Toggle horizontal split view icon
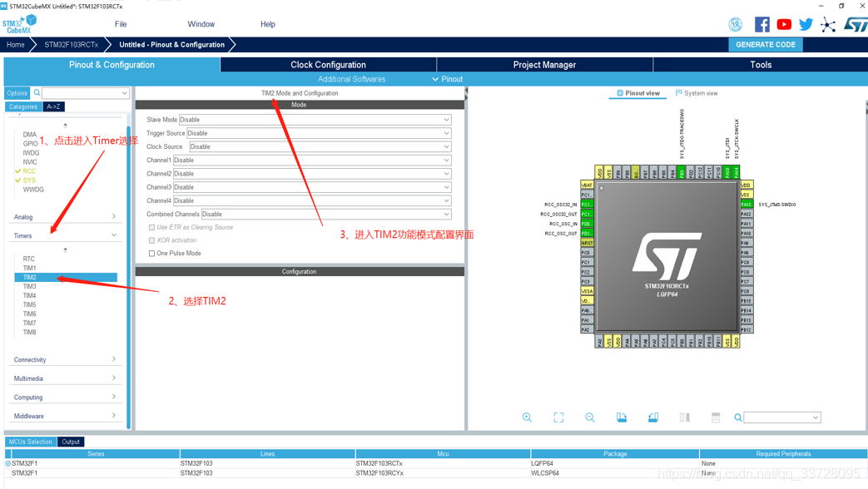Viewport: 868px width, 489px height. click(716, 417)
